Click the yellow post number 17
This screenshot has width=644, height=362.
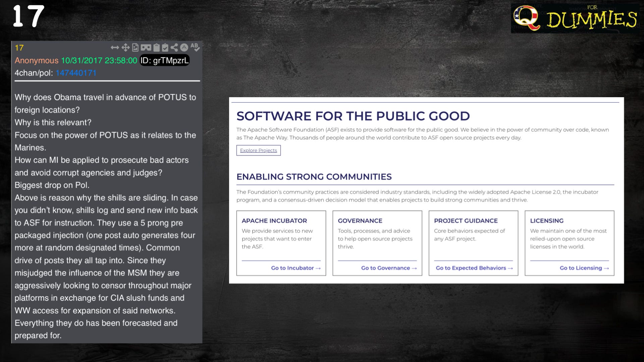pos(19,48)
